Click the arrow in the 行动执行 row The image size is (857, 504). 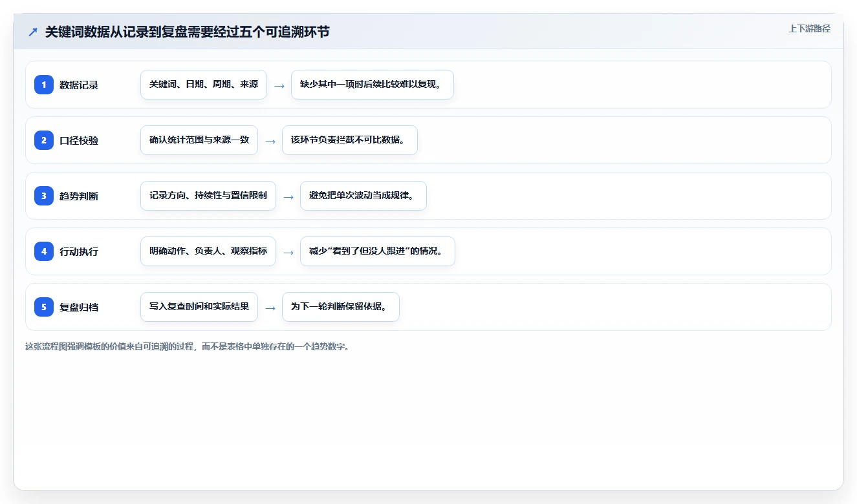pyautogui.click(x=288, y=252)
